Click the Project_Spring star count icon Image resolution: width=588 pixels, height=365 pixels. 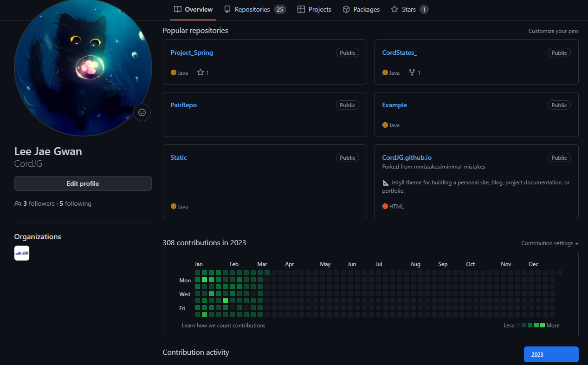(x=200, y=72)
